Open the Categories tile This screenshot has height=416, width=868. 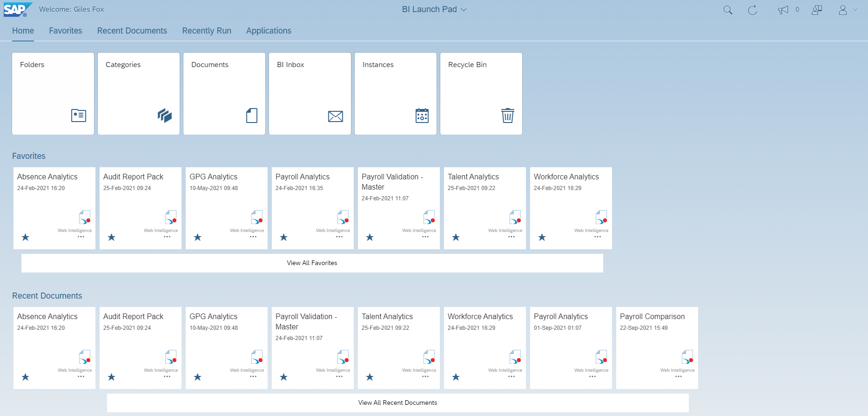pyautogui.click(x=139, y=94)
